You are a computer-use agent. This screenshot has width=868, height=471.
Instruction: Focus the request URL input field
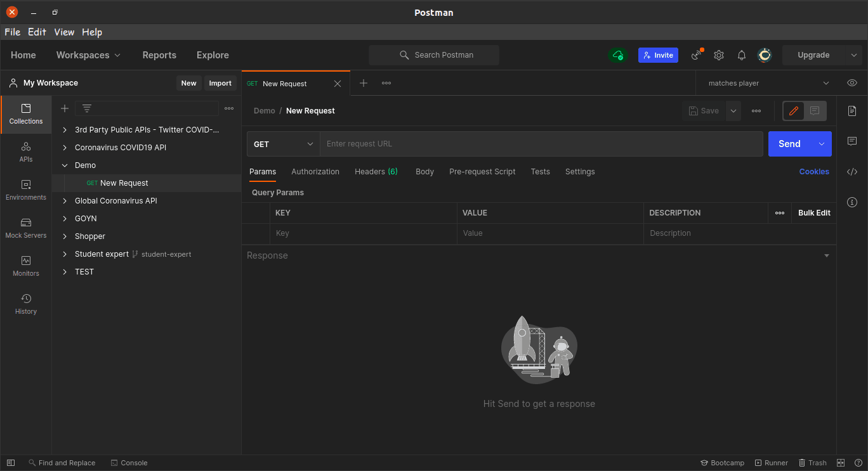click(x=541, y=144)
